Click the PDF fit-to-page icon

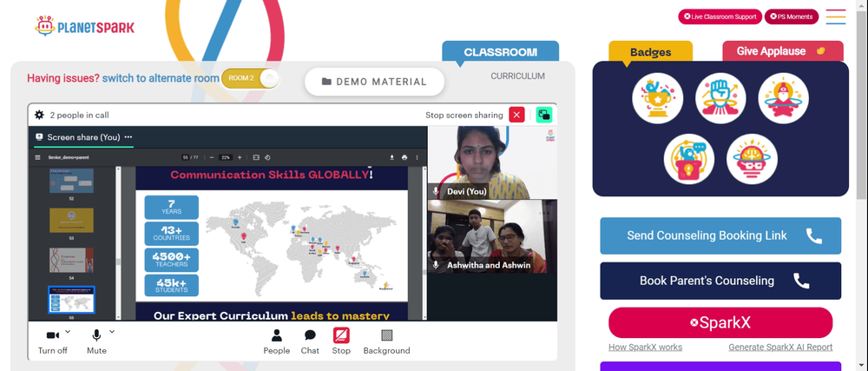coord(256,157)
